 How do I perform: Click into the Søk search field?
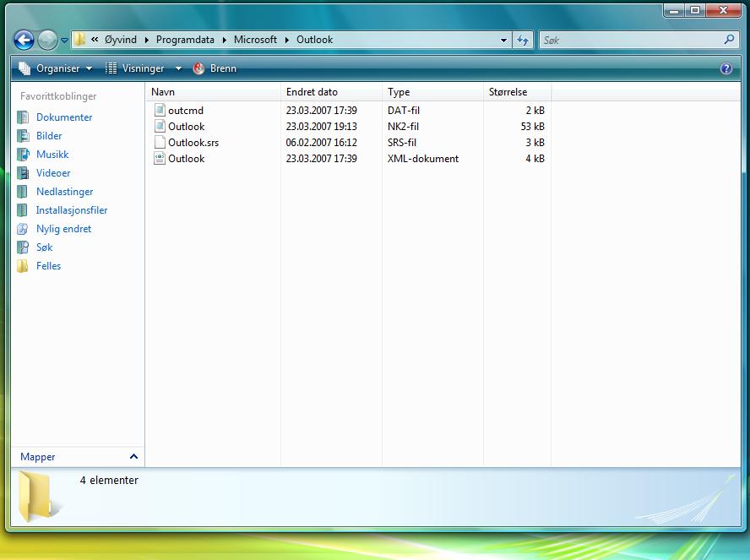click(x=632, y=41)
